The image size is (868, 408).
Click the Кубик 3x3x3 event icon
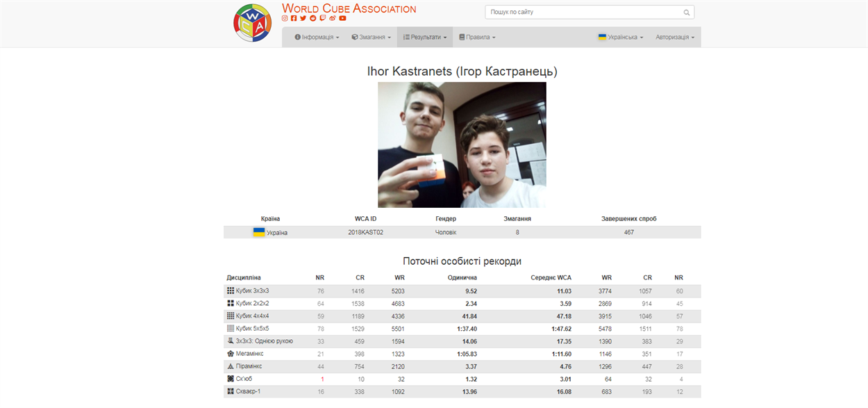pyautogui.click(x=231, y=291)
